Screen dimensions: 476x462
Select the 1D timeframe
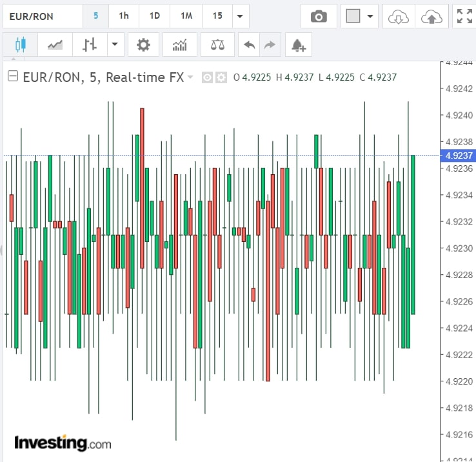tap(155, 16)
